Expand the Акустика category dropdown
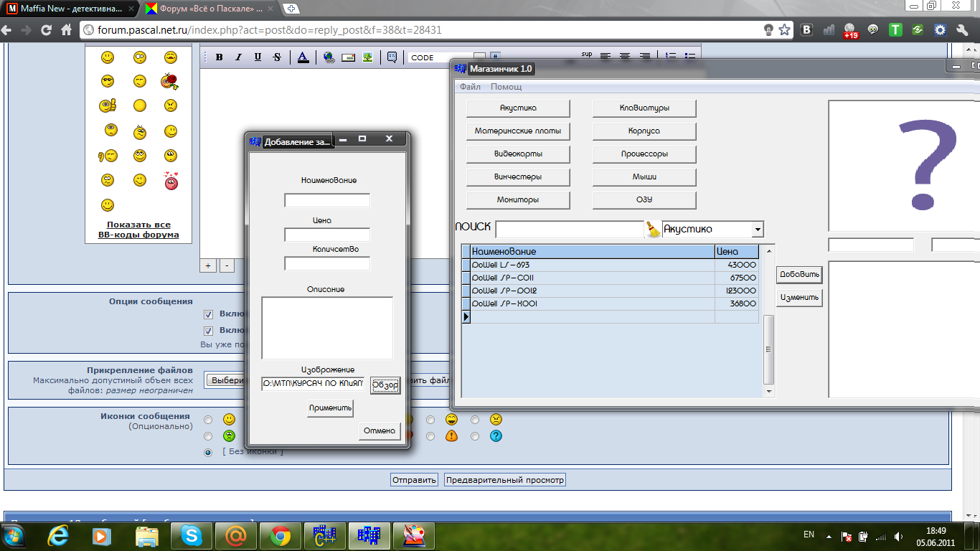 coord(758,230)
